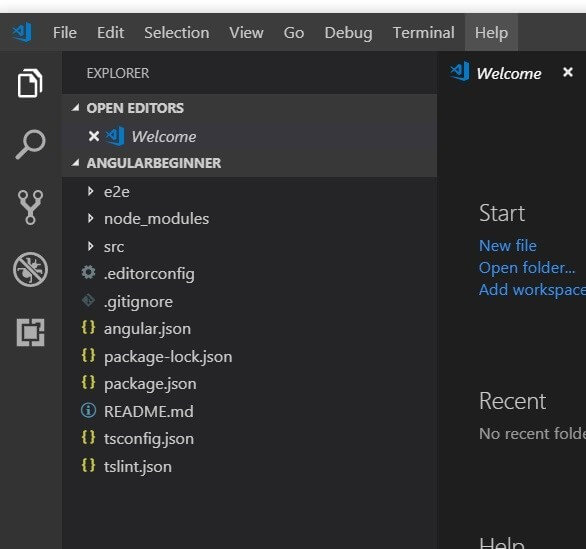Image resolution: width=586 pixels, height=549 pixels.
Task: Click the VS Code logo in title bar
Action: click(x=22, y=33)
